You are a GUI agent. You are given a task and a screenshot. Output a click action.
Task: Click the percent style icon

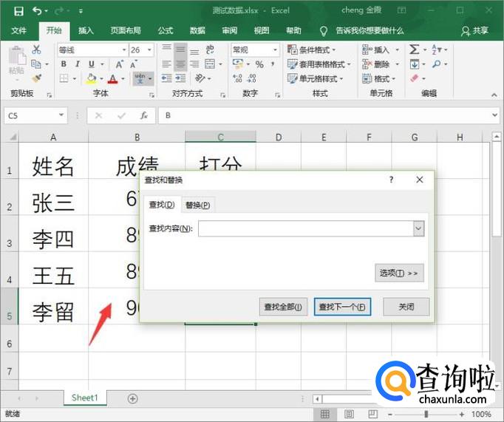coord(259,64)
